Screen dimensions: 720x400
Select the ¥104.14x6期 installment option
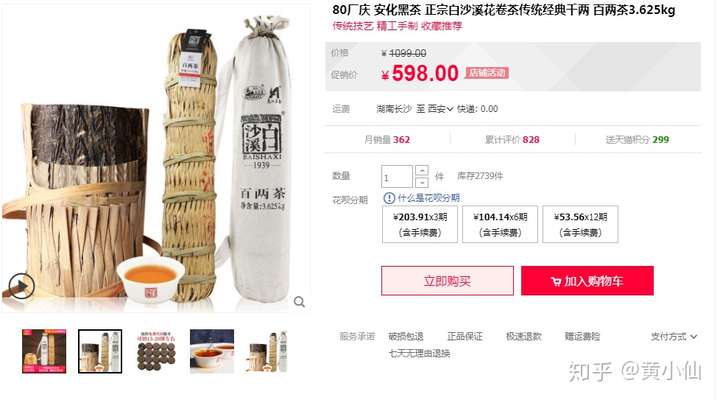500,224
